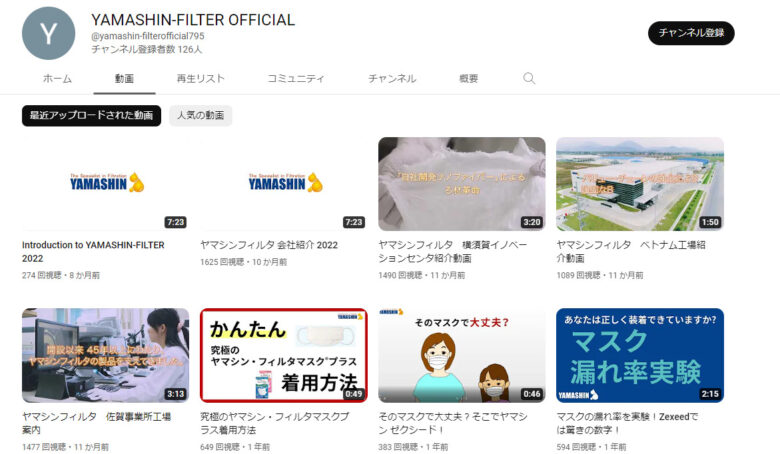Open the 佐賀事業所工場案内 lab thumbnail
Viewport: 780px width, 454px height.
[105, 355]
